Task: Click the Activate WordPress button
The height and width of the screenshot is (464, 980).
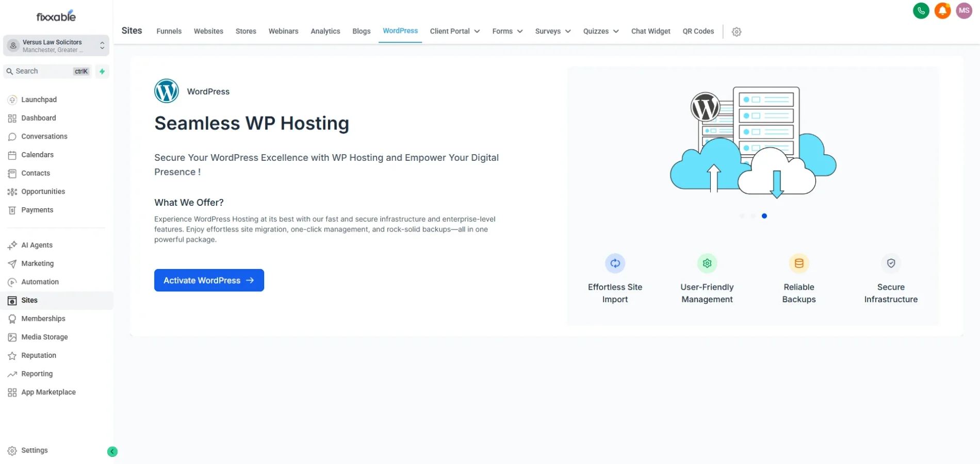Action: [209, 280]
